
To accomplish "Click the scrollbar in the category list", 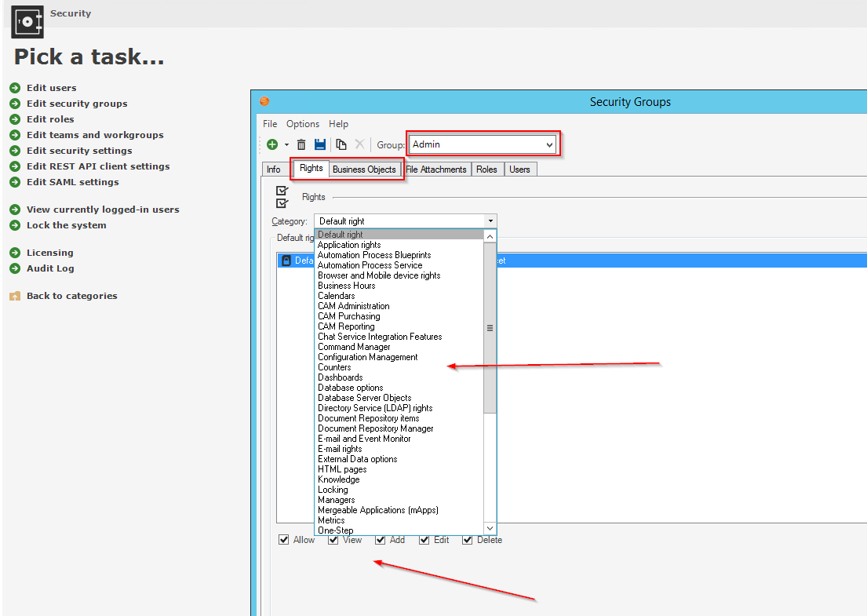I will coord(490,328).
